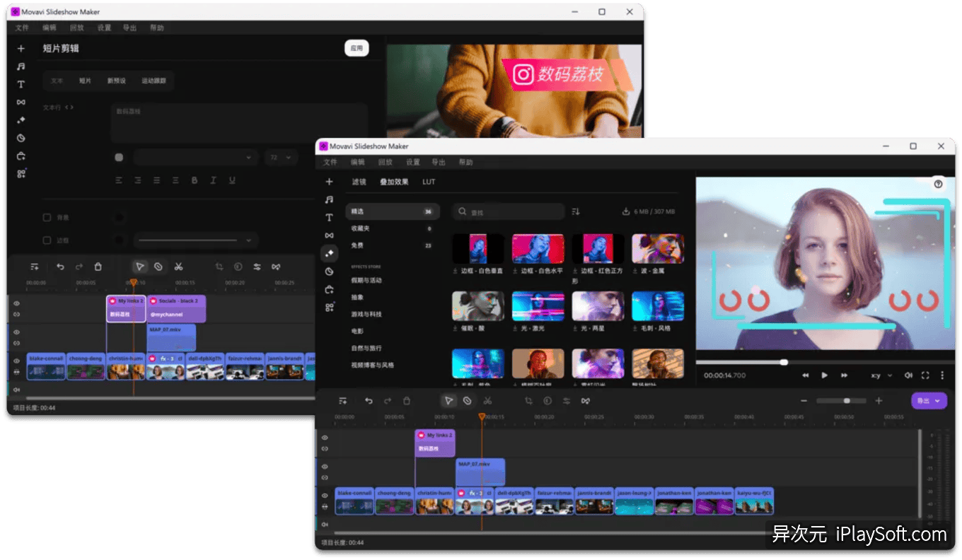The image size is (962, 560).
Task: Select the blade disable tool in front timeline toolbar
Action: pyautogui.click(x=468, y=401)
